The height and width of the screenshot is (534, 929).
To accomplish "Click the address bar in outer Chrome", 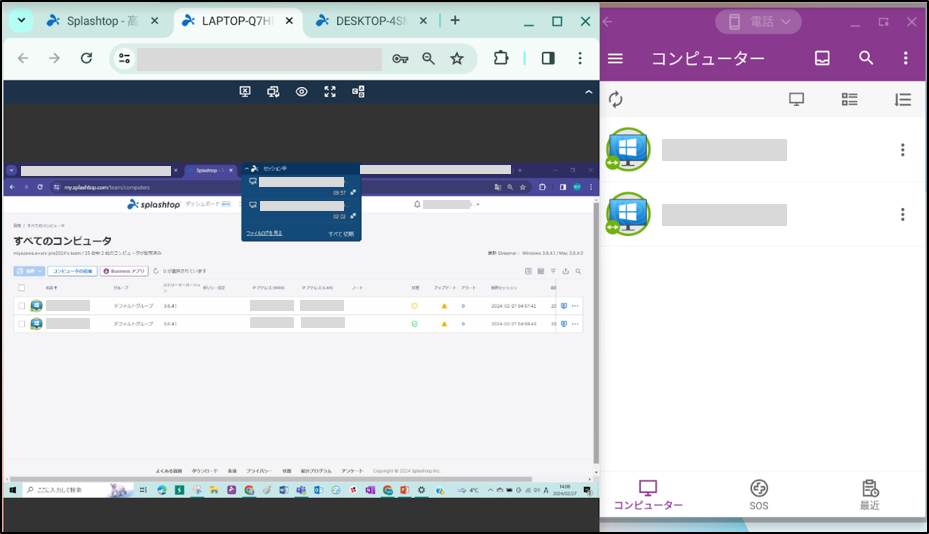I will [x=259, y=59].
